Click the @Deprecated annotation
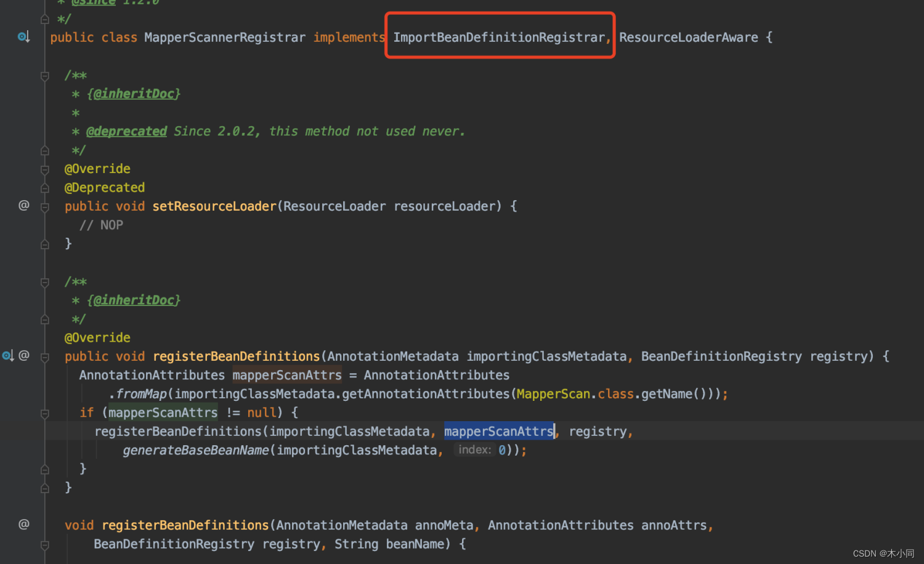924x564 pixels. 105,187
